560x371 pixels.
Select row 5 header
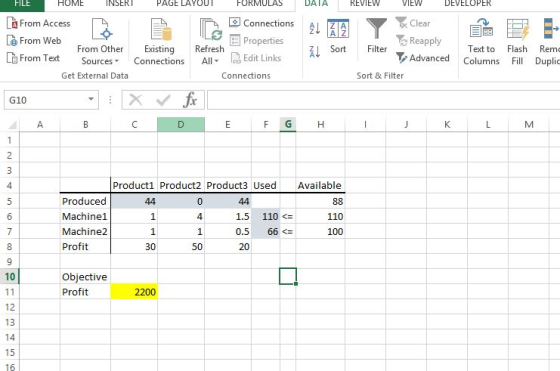click(x=10, y=201)
